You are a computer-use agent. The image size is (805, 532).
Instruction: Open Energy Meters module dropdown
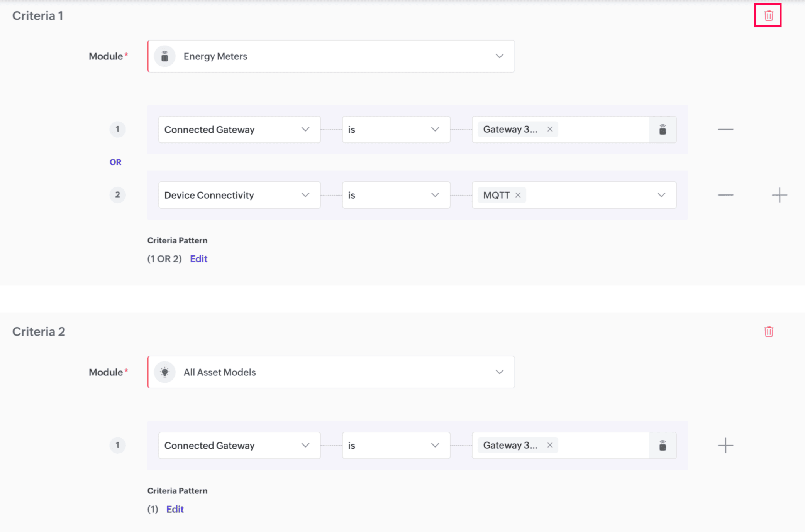click(331, 56)
